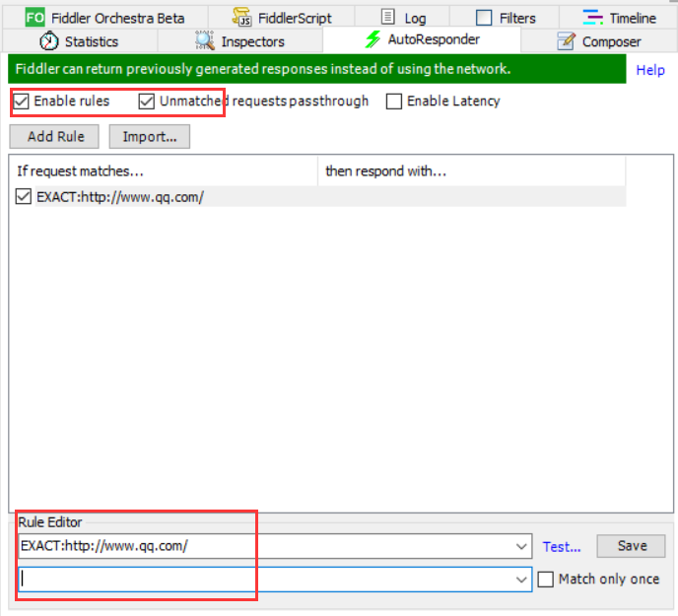Click the Statistics stopwatch icon
678x616 pixels.
point(49,41)
